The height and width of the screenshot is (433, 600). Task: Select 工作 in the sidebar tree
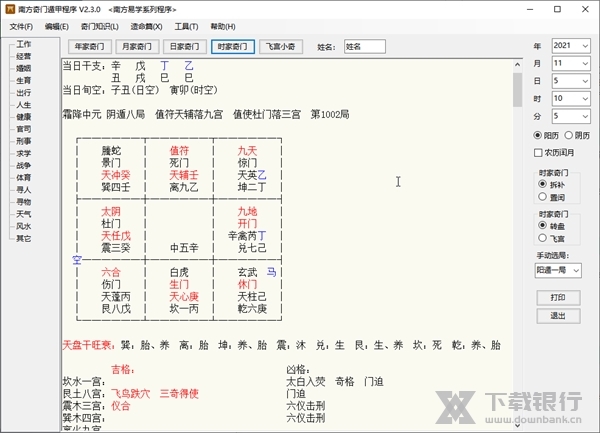click(x=24, y=44)
